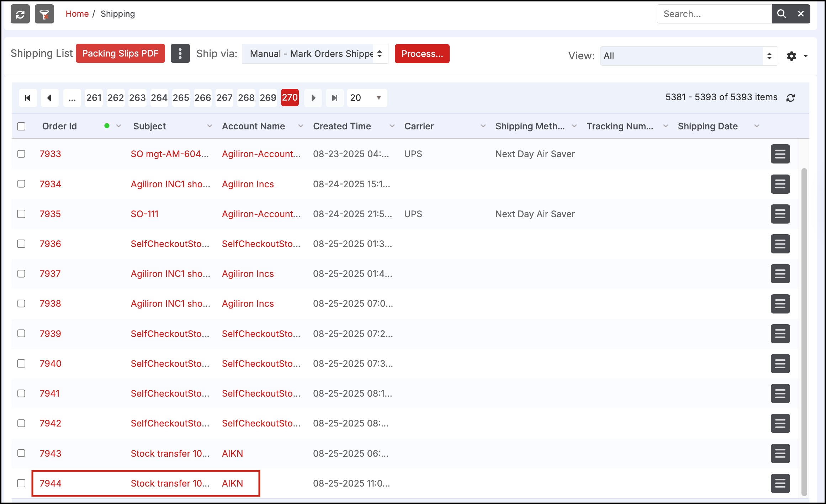This screenshot has width=826, height=504.
Task: Expand Carrier column menu chevron
Action: 483,126
